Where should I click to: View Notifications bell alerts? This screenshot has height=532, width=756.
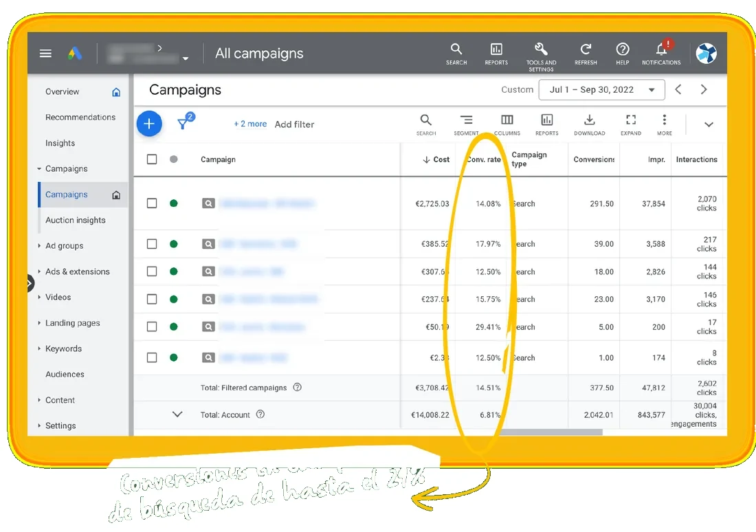pos(661,53)
